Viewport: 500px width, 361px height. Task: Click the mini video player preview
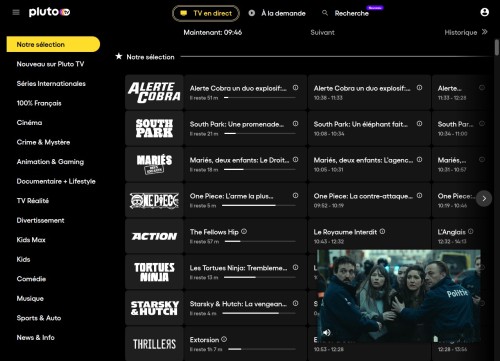coord(399,296)
